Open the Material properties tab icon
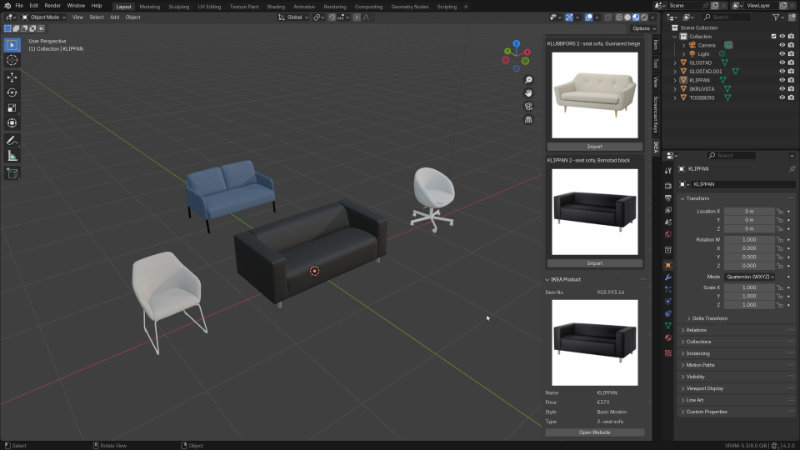Viewport: 800px width, 450px height. pyautogui.click(x=668, y=338)
